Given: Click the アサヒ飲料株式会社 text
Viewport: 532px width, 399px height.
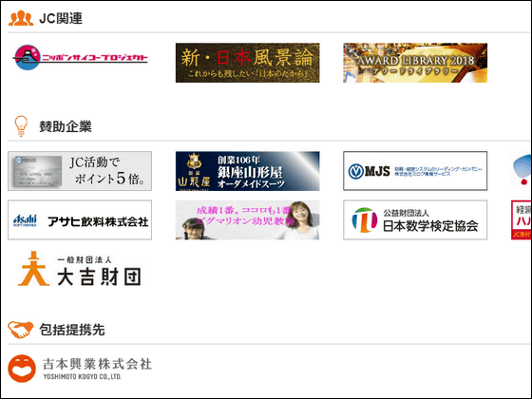Looking at the screenshot, I should pyautogui.click(x=98, y=221).
